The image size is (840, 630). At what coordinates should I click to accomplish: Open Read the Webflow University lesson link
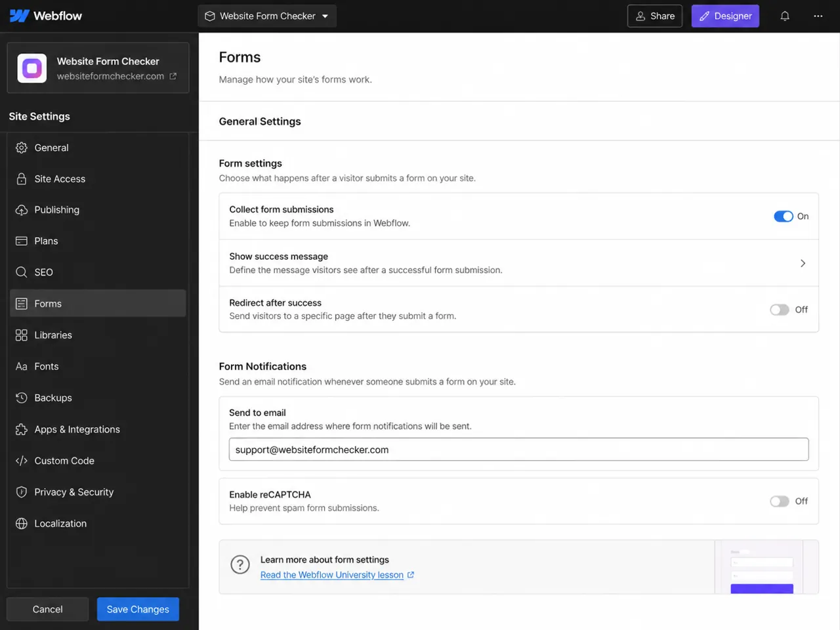(x=332, y=575)
